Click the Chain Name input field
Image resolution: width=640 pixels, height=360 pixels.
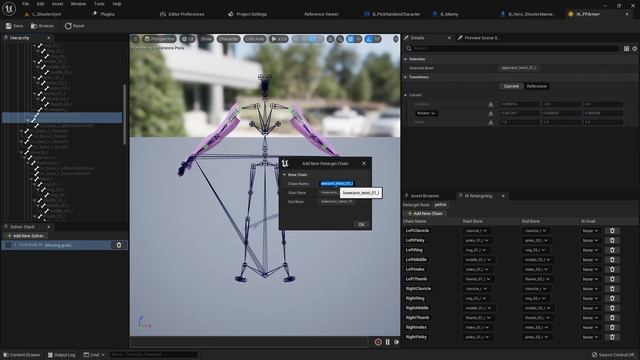(x=337, y=184)
